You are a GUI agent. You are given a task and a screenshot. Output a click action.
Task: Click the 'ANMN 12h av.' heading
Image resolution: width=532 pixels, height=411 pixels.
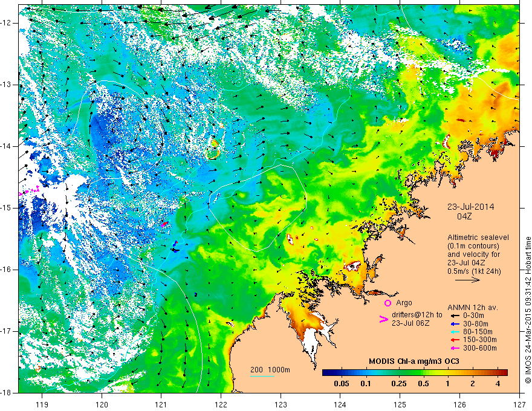[x=473, y=308]
